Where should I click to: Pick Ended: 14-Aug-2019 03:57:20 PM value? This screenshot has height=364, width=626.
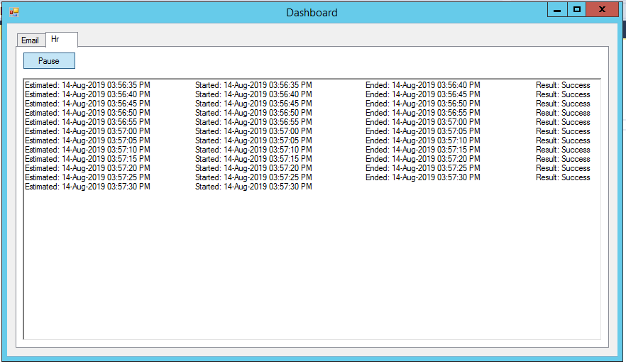coord(423,158)
